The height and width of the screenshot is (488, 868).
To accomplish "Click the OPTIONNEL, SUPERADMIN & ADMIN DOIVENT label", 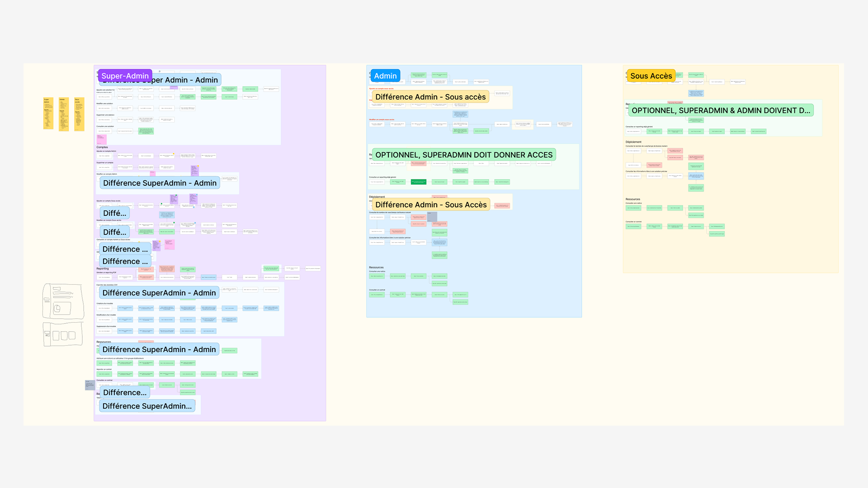I will tap(720, 111).
